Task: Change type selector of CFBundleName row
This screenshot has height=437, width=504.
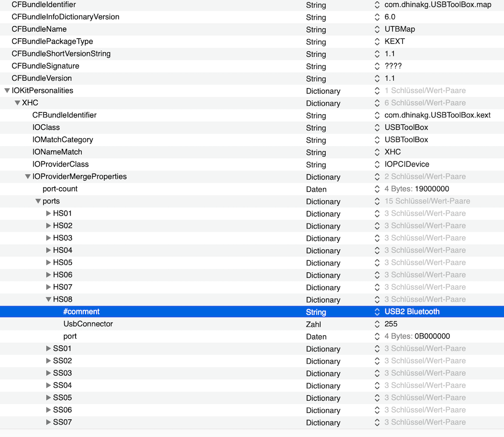Action: pos(377,30)
